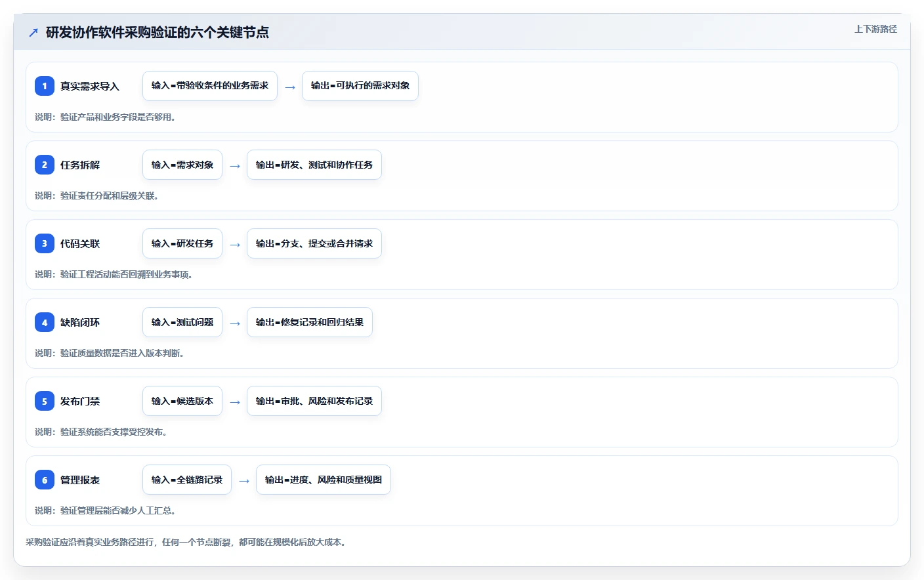Select the 输出=可执行的需求对象 box
924x580 pixels.
[360, 86]
